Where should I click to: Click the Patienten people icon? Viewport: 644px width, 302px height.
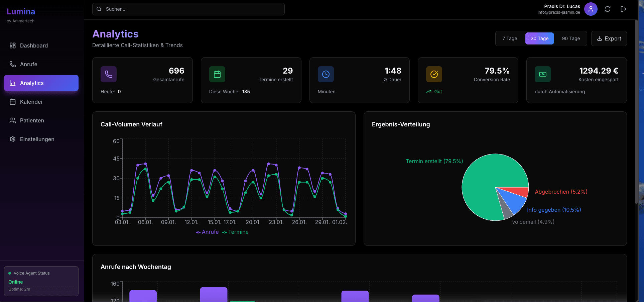[12, 120]
